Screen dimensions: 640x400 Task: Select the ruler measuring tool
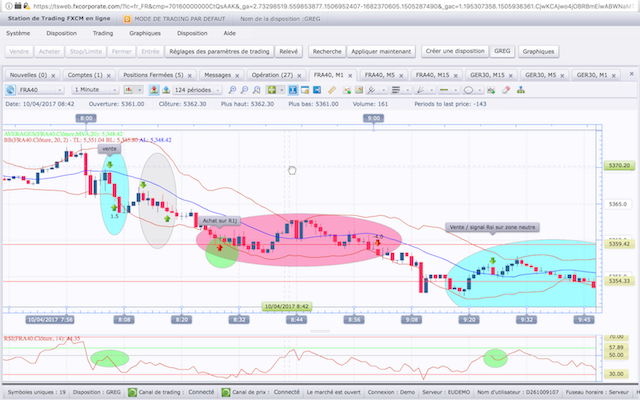click(x=332, y=90)
